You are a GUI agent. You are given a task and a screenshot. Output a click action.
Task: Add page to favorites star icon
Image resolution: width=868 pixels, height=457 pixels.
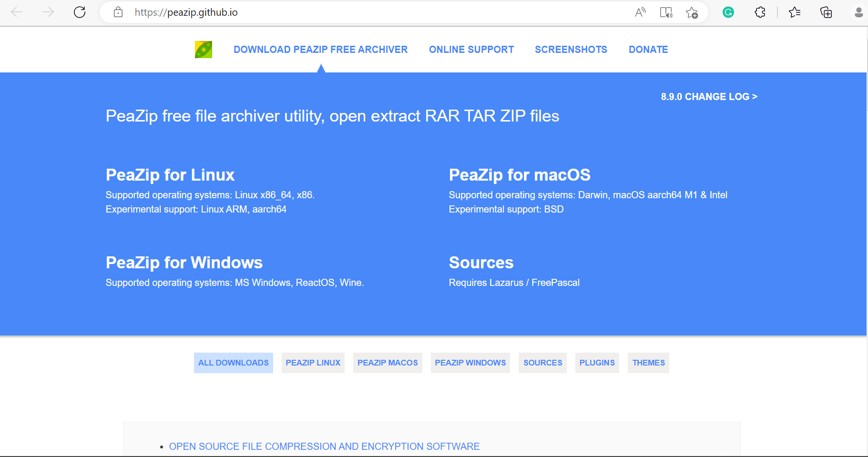(692, 12)
